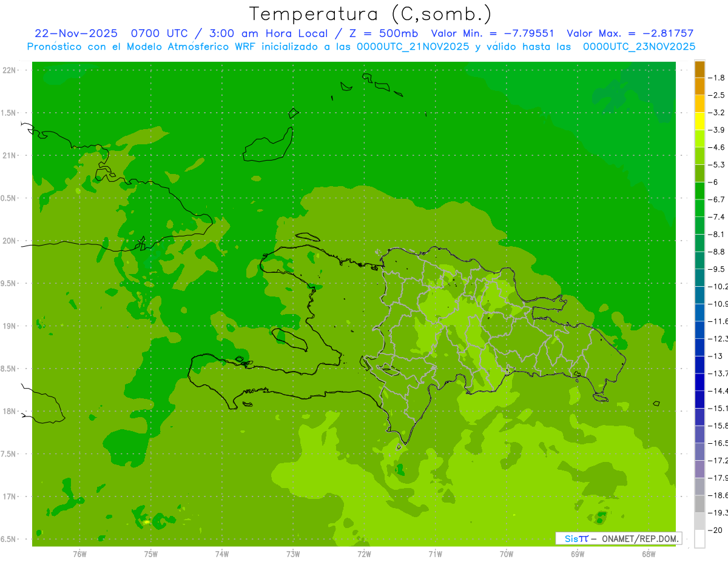Select legend swatch between -6 and -6.7

tap(699, 191)
